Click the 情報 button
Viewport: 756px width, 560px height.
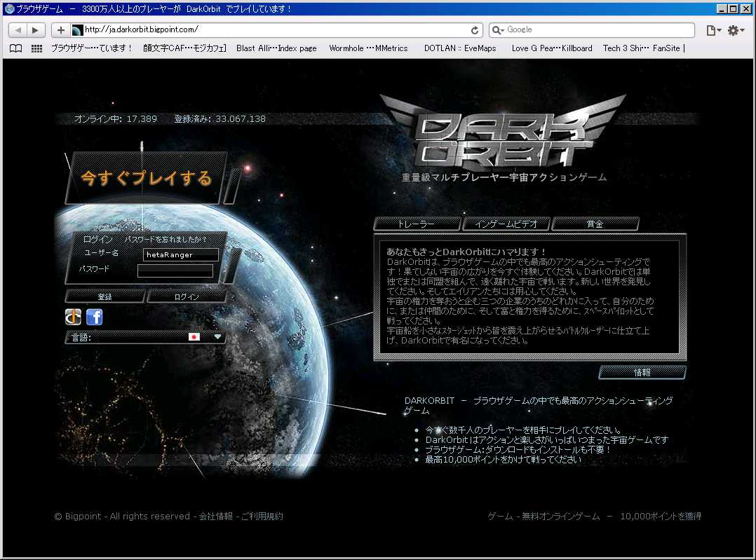coord(642,372)
